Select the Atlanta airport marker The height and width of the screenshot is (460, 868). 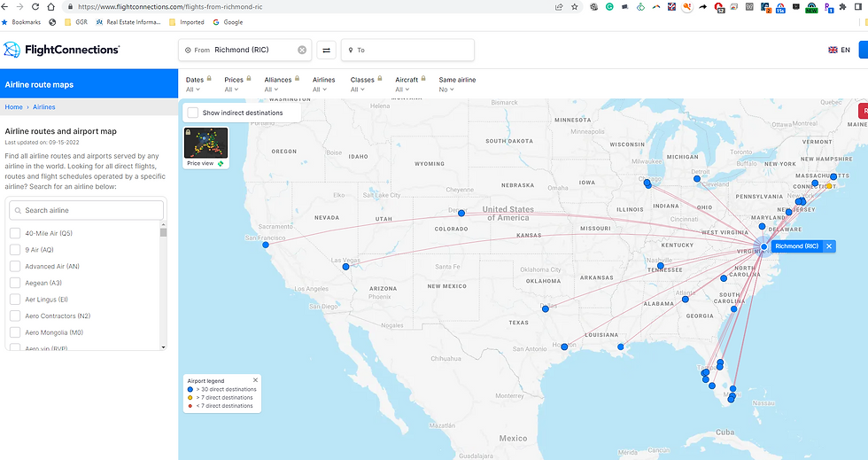(686, 300)
